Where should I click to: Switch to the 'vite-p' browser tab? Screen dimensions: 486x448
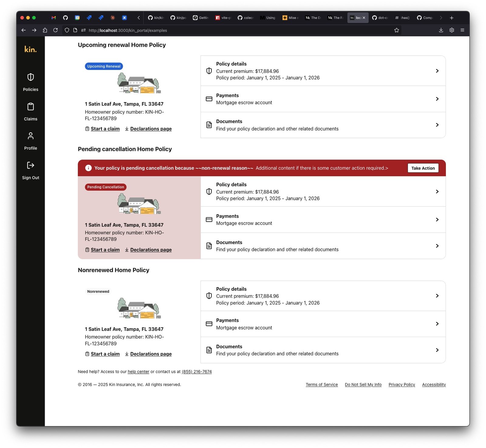[x=223, y=18]
